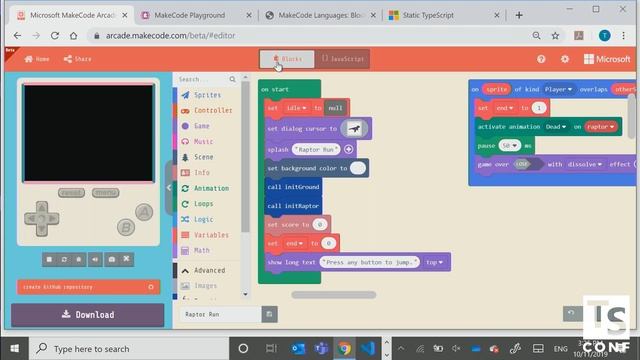Open the Logic block category
This screenshot has width=640, height=360.
203,219
